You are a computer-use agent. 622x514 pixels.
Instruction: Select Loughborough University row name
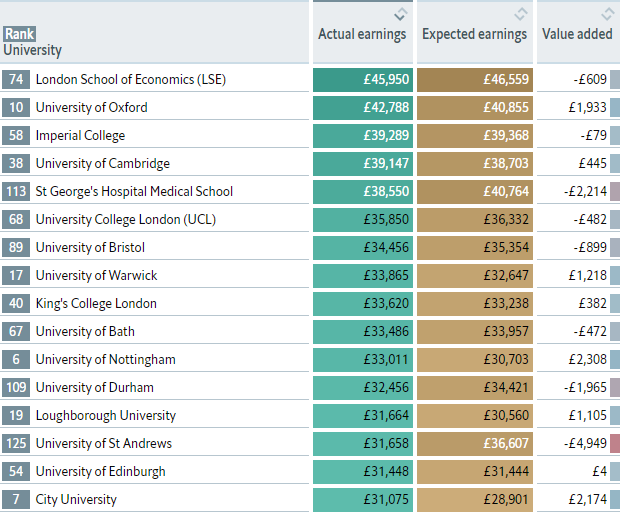[x=106, y=416]
